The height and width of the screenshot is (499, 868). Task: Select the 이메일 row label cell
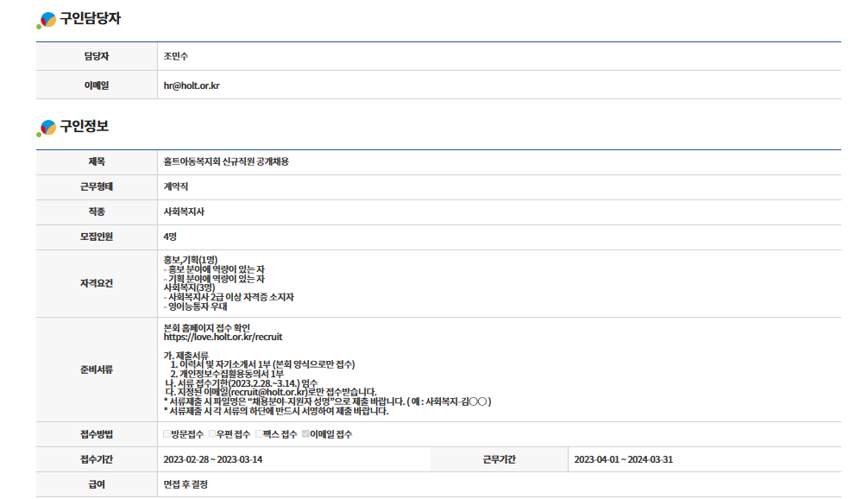tap(97, 85)
